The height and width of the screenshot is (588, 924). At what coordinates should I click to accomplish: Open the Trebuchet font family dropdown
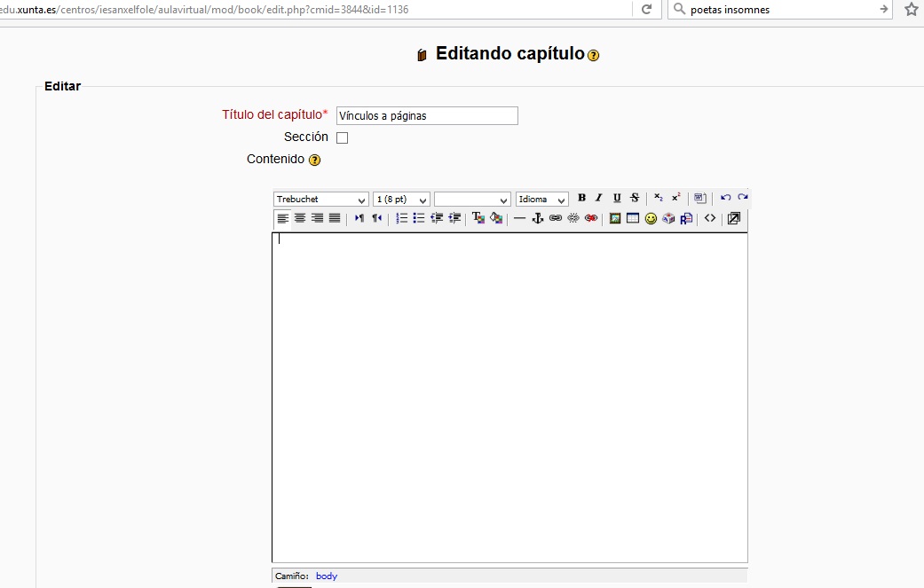point(321,199)
